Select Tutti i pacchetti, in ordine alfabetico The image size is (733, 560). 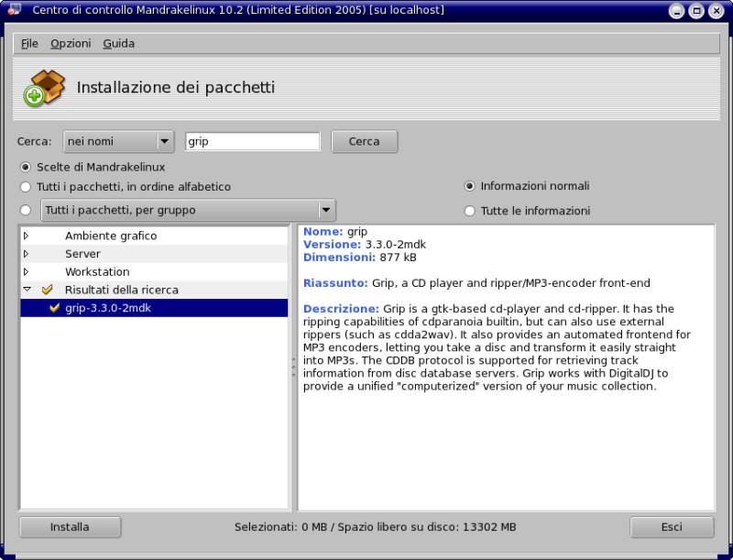[x=26, y=187]
